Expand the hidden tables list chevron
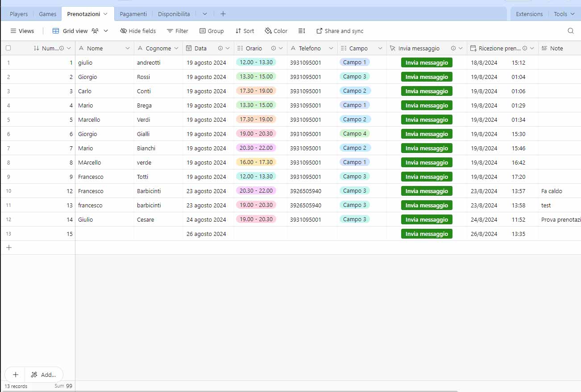Viewport: 581px width, 392px height. point(205,14)
